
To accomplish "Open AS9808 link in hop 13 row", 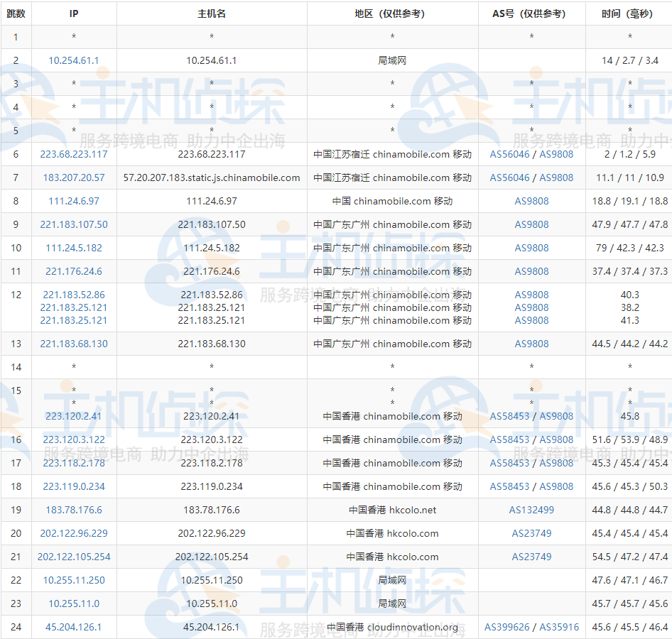I will click(x=531, y=344).
